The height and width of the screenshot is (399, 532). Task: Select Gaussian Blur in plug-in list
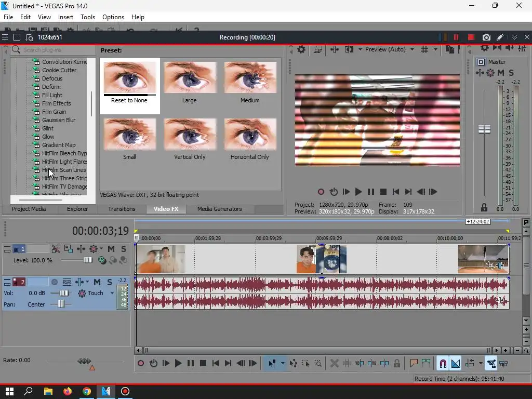click(x=58, y=120)
